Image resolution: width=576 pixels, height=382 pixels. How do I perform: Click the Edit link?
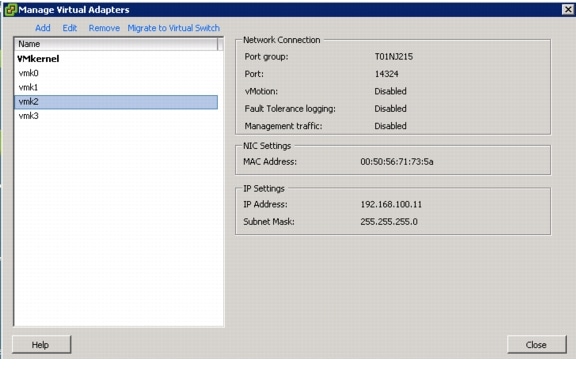(69, 28)
